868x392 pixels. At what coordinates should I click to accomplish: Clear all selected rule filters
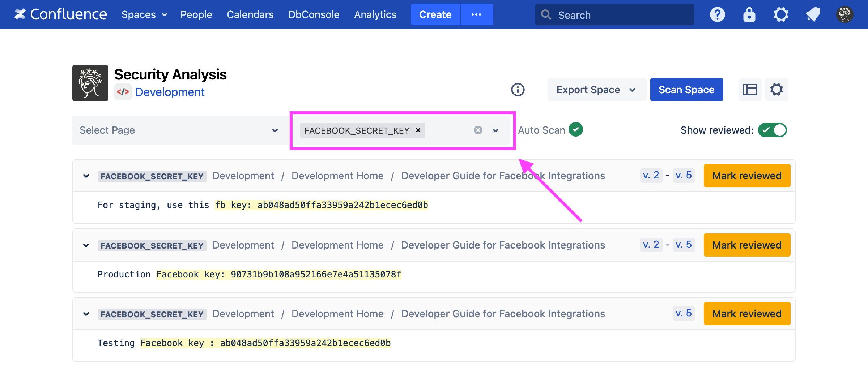click(x=478, y=130)
